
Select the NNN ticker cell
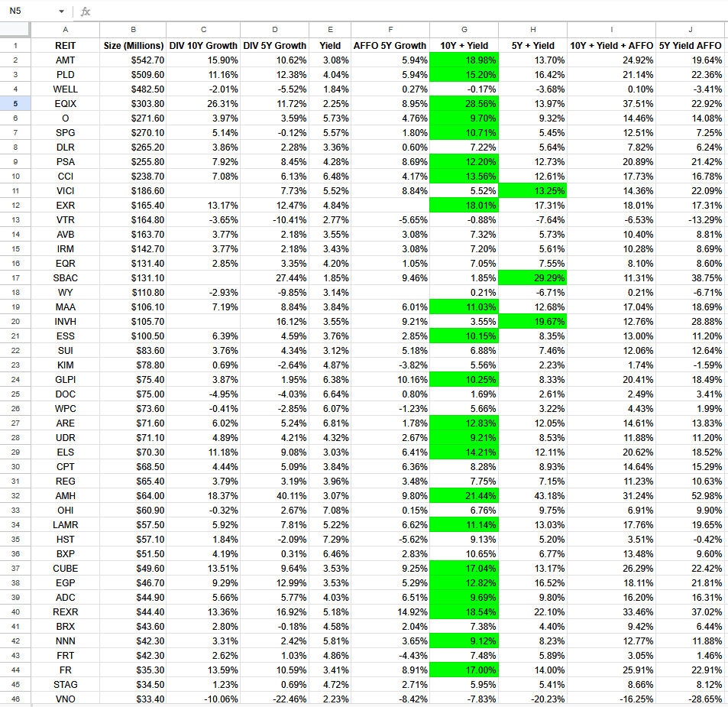click(66, 641)
